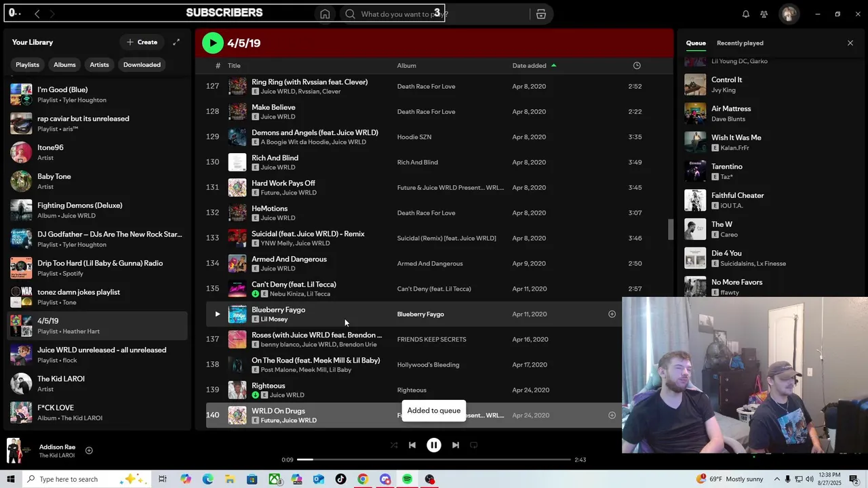Toggle repeat in the player controls
The width and height of the screenshot is (868, 488).
point(474,445)
